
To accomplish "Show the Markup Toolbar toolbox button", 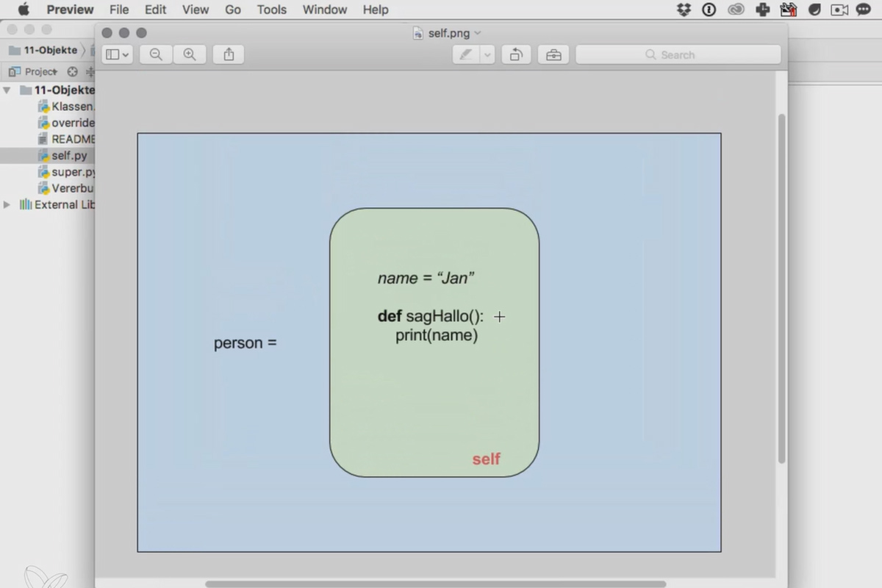I will tap(553, 54).
